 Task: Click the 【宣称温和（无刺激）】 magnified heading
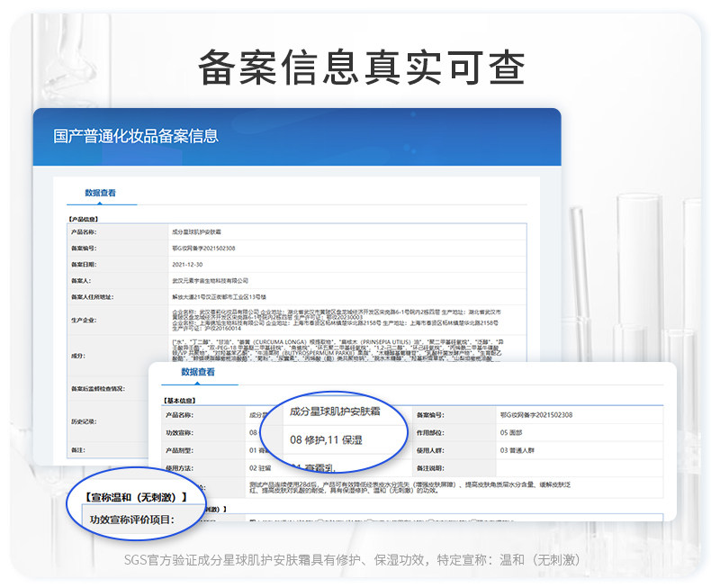[x=136, y=497]
